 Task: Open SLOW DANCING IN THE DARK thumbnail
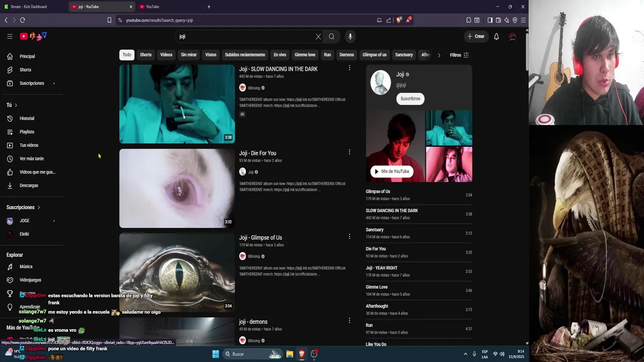tap(177, 104)
